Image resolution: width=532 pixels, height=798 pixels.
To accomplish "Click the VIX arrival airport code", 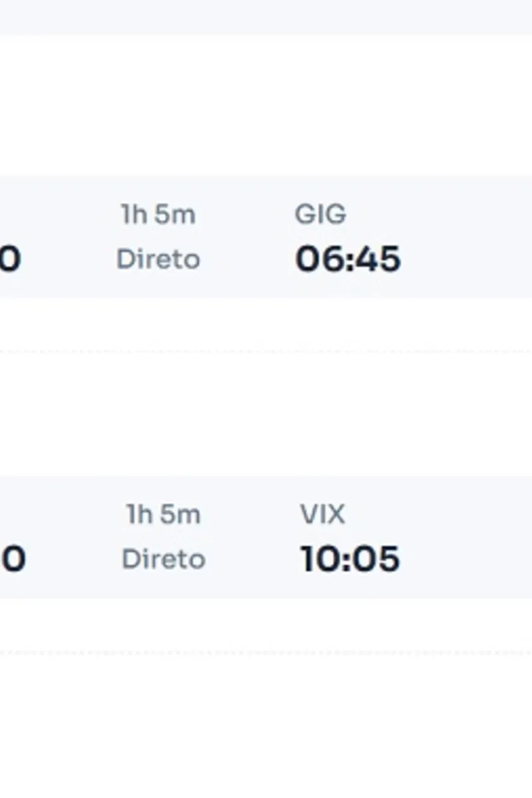I will point(323,515).
